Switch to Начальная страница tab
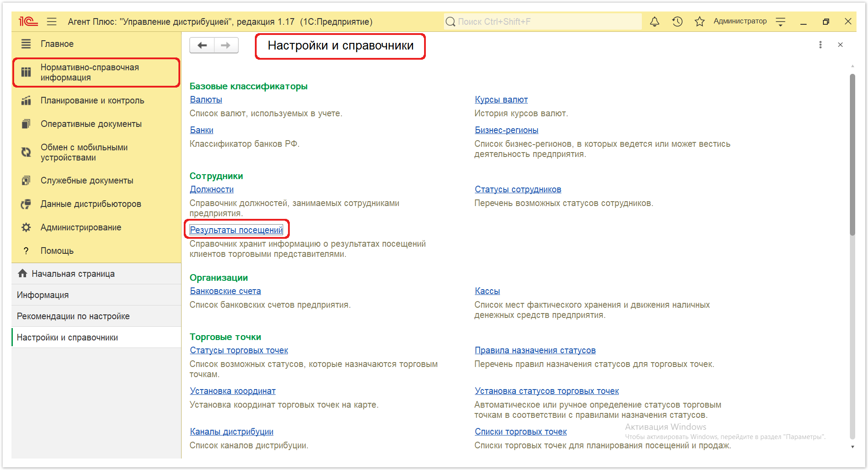The image size is (868, 470). [x=96, y=274]
